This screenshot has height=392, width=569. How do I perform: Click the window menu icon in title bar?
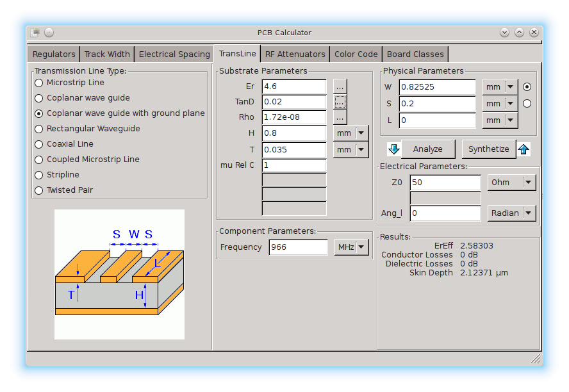(35, 33)
